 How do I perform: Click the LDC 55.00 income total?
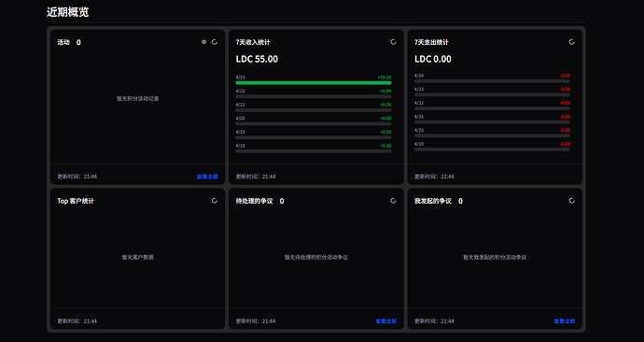pos(257,59)
